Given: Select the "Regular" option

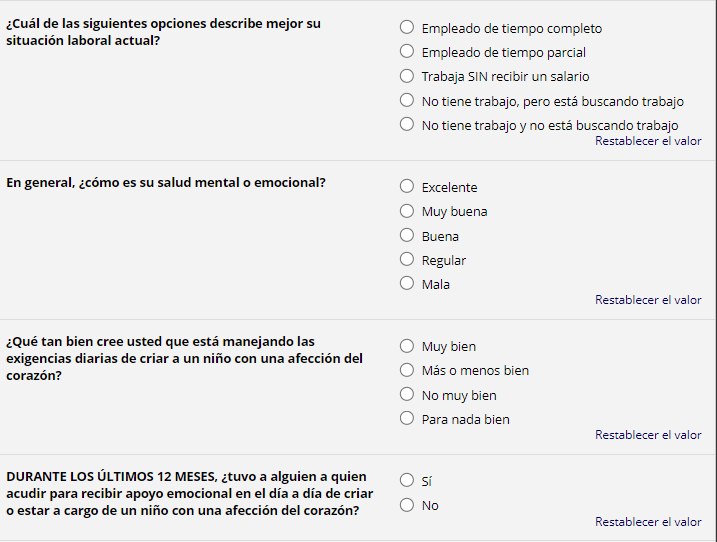Looking at the screenshot, I should tap(406, 260).
